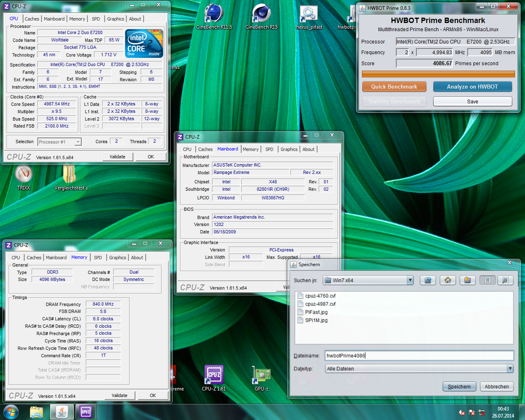Click the Core Speed value 4987.54 MHz
The image size is (525, 420).
click(x=57, y=104)
